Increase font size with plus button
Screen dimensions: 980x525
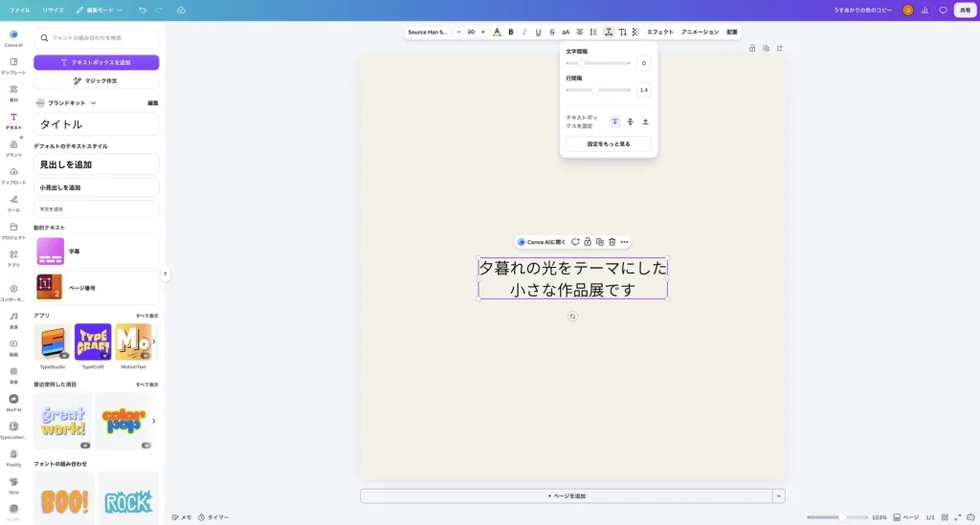pyautogui.click(x=482, y=32)
